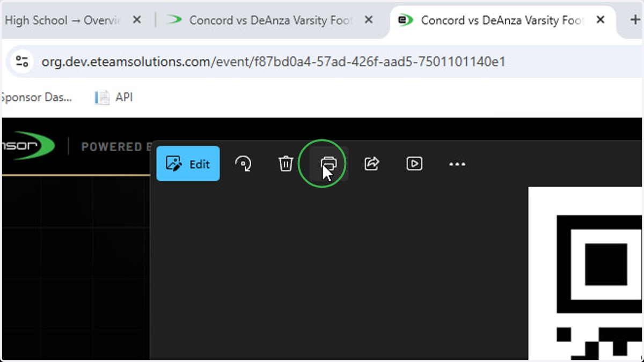
Task: Open the Sponsor Das... bookmark
Action: (36, 97)
